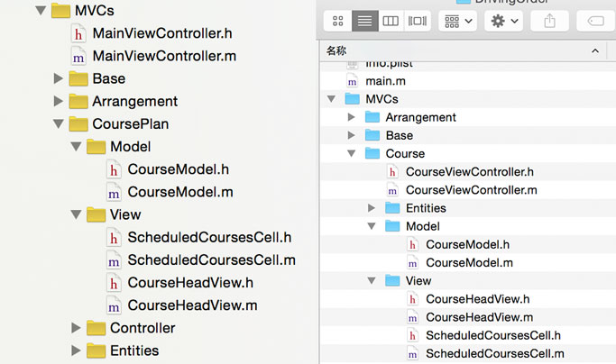Screen dimensions: 616x364
Task: Select CourseViewController.h in Finder list
Action: click(x=468, y=172)
